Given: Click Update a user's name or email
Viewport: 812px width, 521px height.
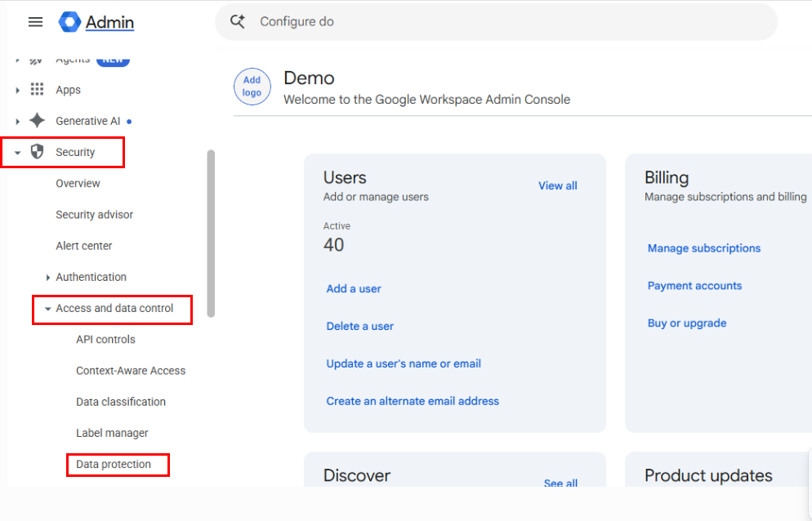Looking at the screenshot, I should pos(404,363).
